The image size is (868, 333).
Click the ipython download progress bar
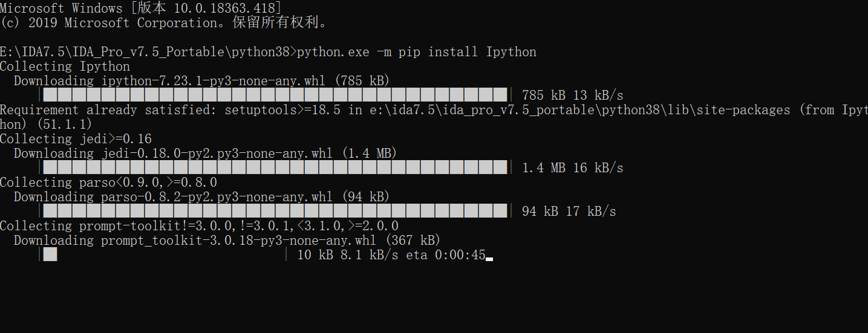[x=275, y=95]
